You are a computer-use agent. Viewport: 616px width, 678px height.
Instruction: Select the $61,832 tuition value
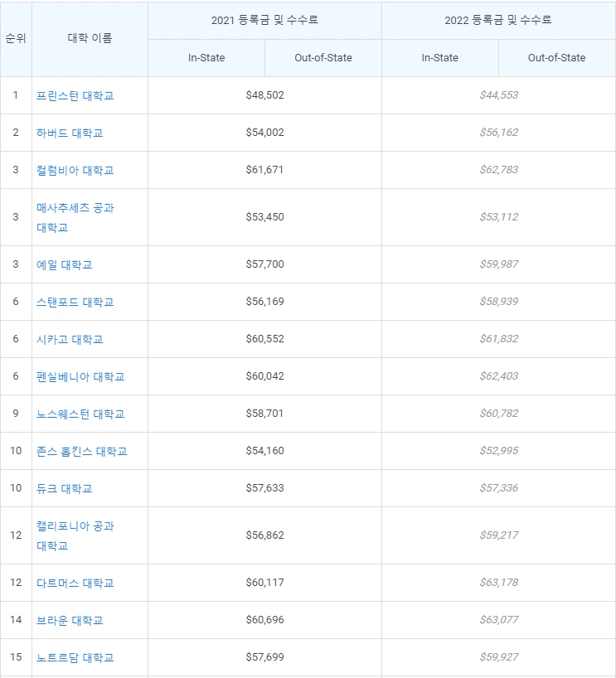click(499, 338)
